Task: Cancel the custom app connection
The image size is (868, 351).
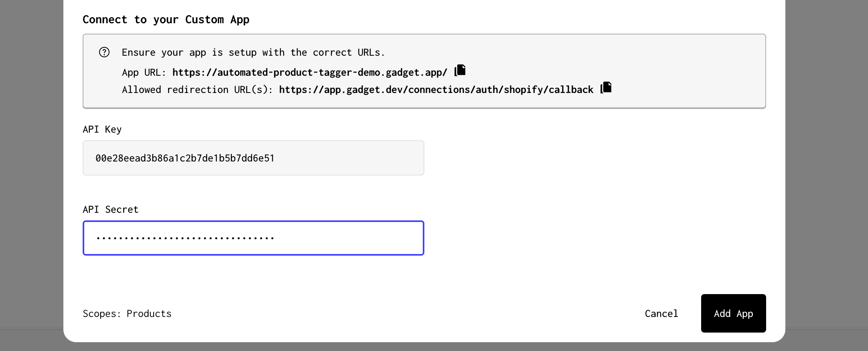Action: pyautogui.click(x=661, y=313)
